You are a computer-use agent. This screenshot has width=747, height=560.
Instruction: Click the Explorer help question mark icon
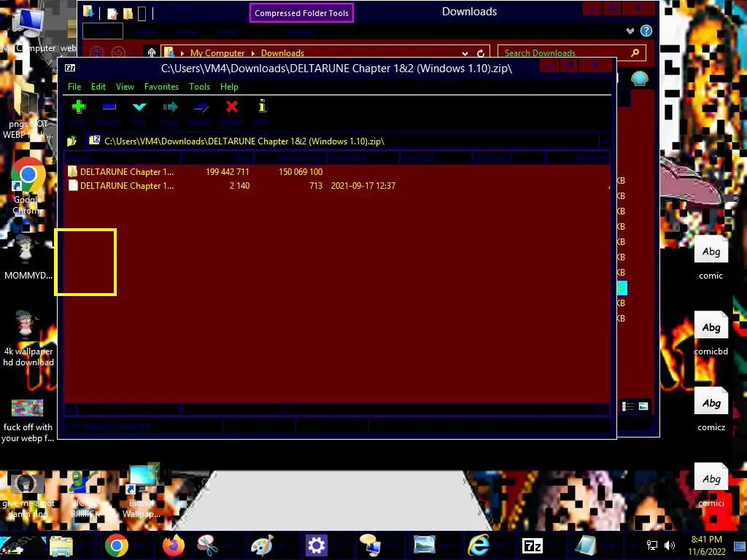click(x=646, y=31)
